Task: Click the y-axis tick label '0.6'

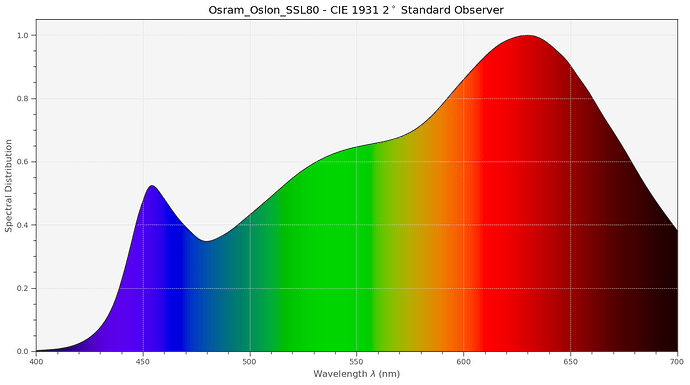Action: tap(22, 161)
